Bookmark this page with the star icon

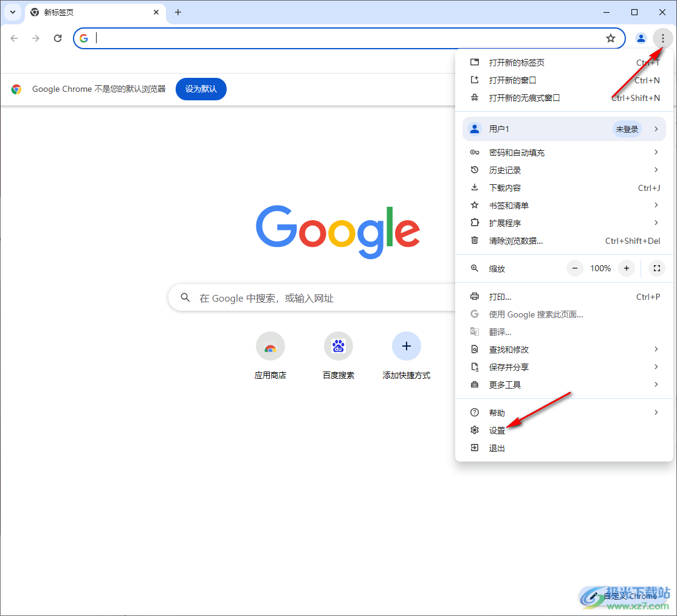click(611, 38)
